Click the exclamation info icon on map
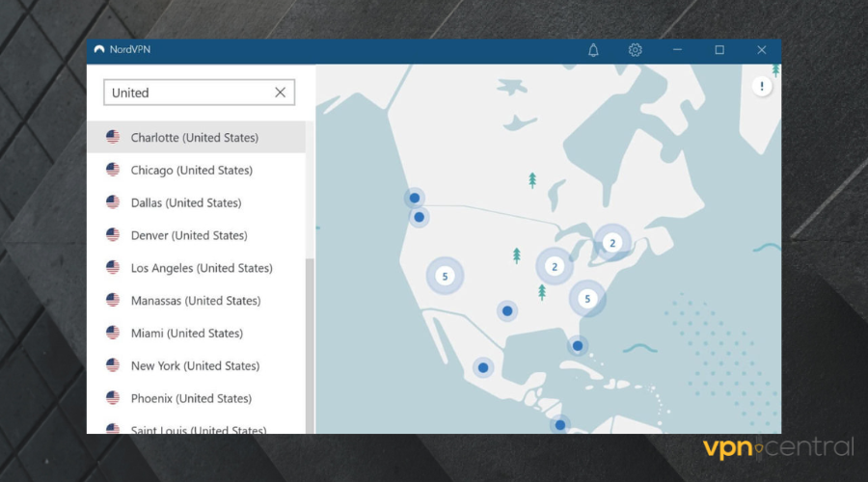This screenshot has width=868, height=482. (762, 87)
